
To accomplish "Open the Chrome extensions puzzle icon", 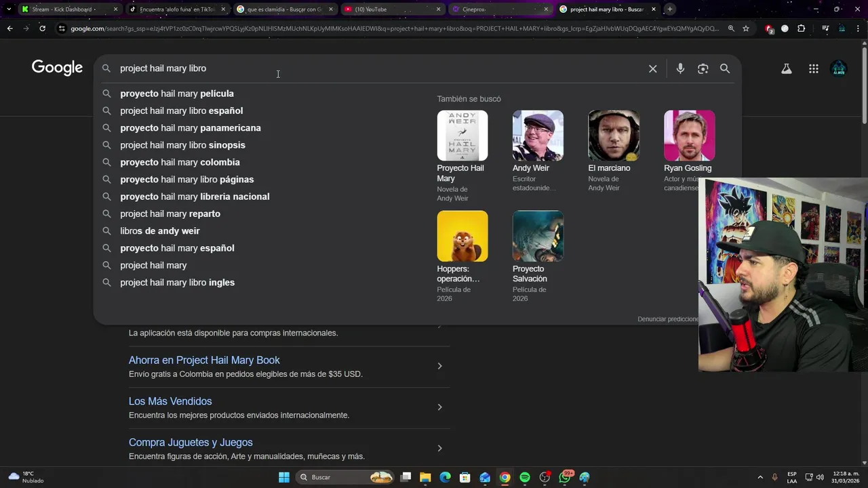I will tap(802, 28).
